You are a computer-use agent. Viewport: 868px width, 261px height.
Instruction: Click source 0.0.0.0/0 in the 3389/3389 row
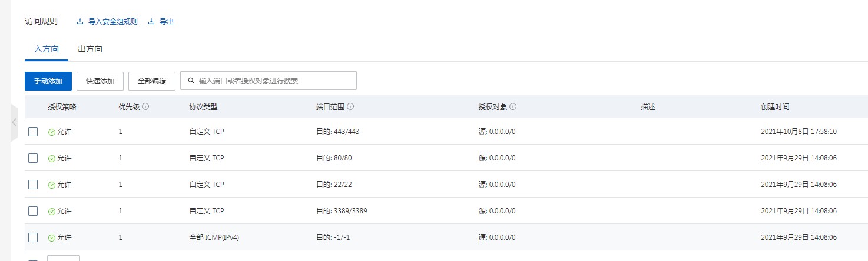(497, 211)
